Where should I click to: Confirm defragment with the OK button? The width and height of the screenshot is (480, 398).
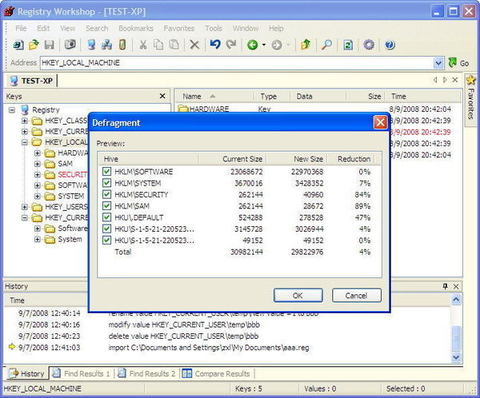(298, 295)
